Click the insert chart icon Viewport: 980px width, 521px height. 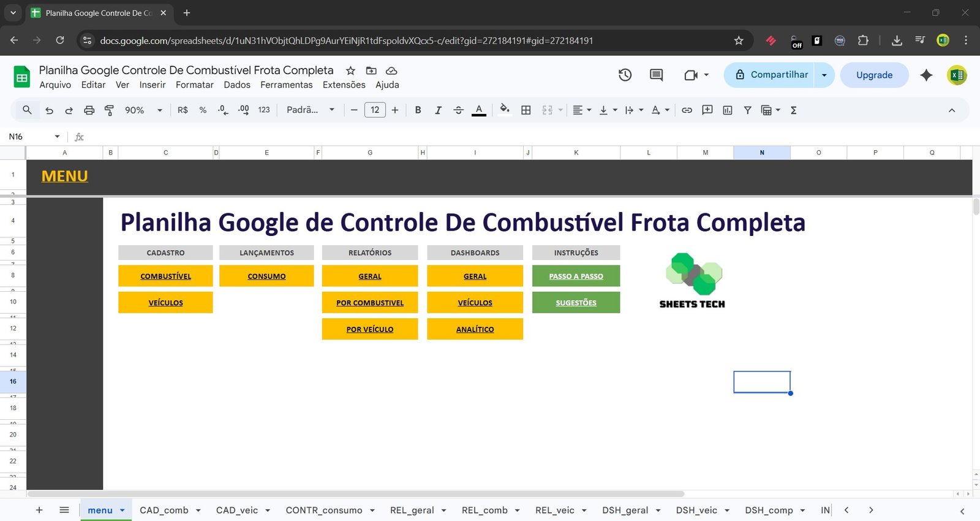coord(727,110)
